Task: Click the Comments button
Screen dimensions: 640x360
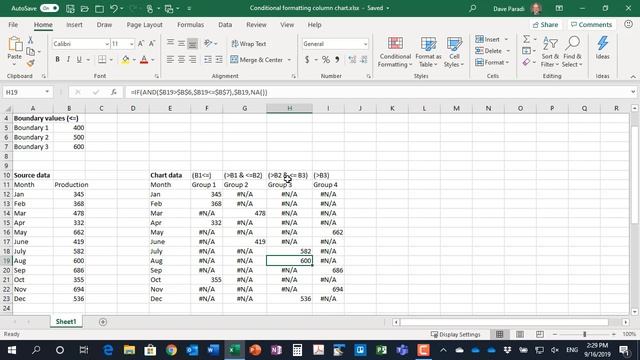Action: click(591, 25)
